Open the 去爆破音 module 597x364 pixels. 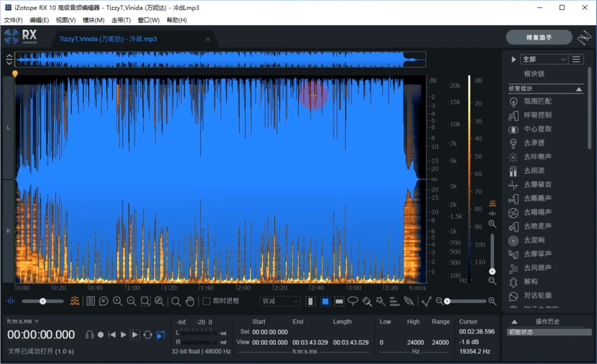point(537,184)
